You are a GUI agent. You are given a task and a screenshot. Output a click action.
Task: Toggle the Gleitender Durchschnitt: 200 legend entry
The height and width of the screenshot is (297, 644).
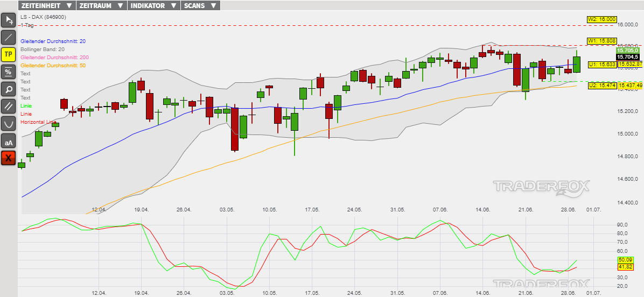tap(54, 58)
